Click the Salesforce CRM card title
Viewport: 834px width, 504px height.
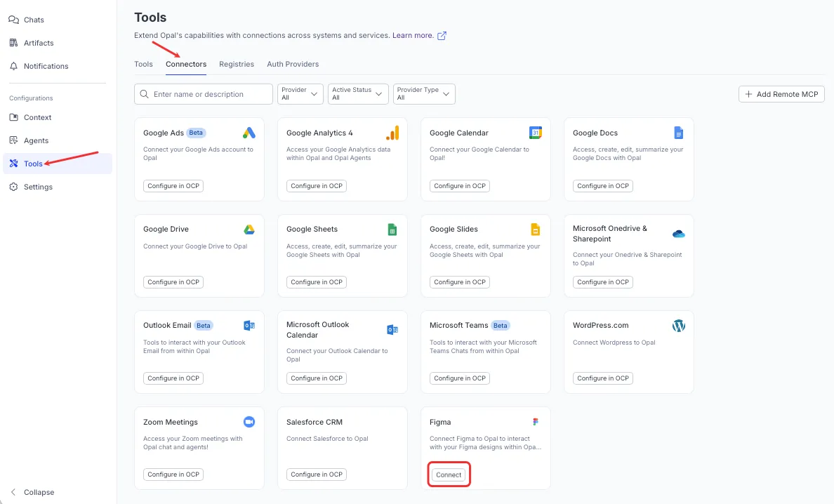pyautogui.click(x=315, y=422)
